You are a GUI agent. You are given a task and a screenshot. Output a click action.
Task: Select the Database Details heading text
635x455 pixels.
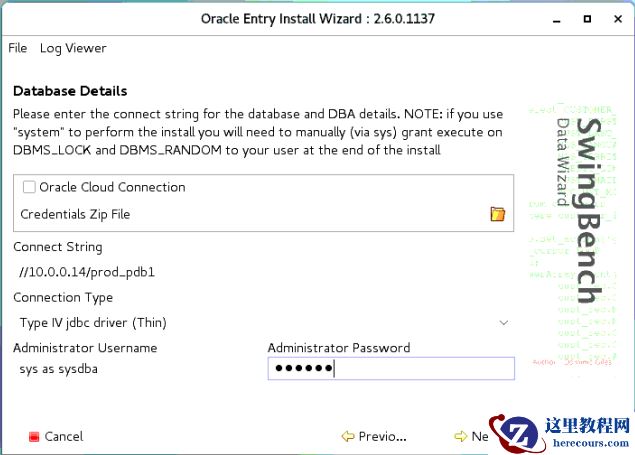click(70, 91)
